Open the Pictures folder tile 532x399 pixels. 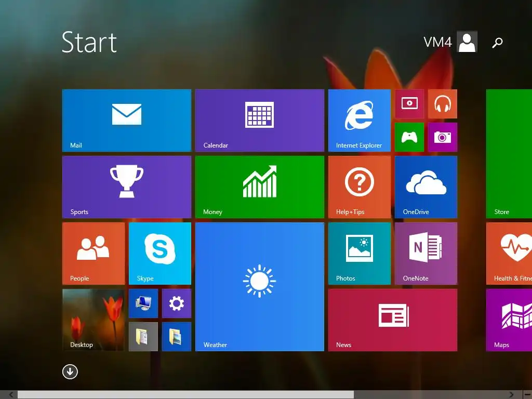[x=177, y=337]
